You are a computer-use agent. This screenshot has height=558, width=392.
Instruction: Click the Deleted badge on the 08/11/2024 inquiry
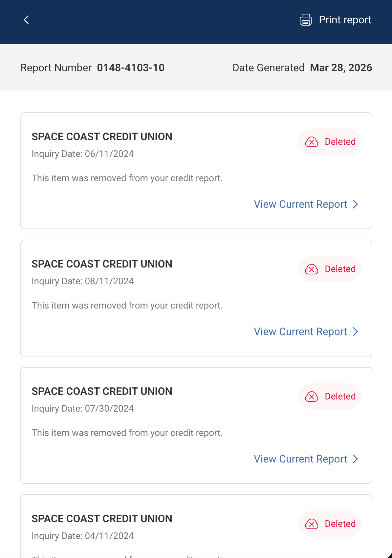(x=330, y=269)
